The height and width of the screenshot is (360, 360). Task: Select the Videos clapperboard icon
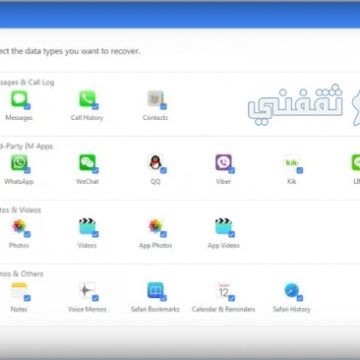[x=87, y=226]
